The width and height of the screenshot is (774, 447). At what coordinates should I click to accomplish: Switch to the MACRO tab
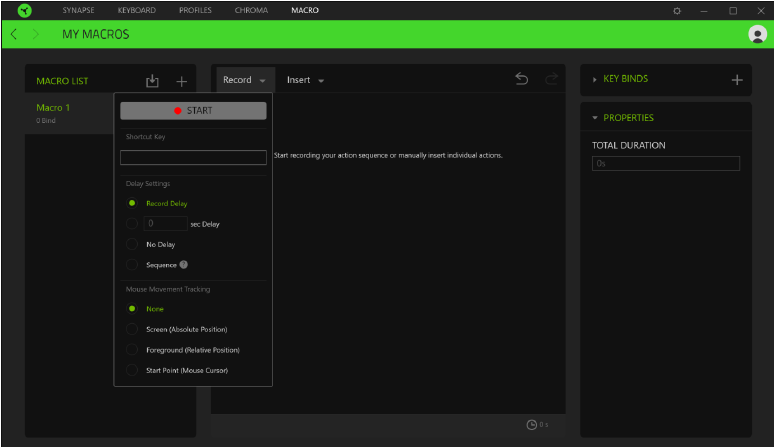(305, 10)
